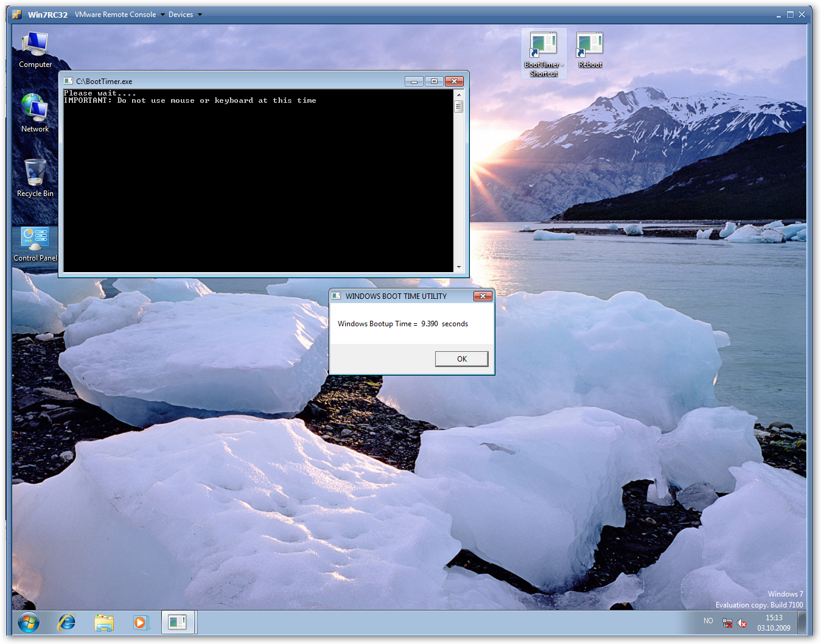Click the muted volume tray icon

(742, 623)
